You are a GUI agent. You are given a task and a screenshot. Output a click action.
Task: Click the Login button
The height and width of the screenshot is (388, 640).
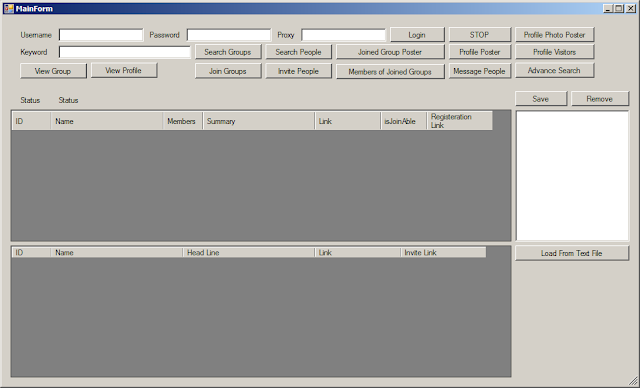pyautogui.click(x=417, y=35)
